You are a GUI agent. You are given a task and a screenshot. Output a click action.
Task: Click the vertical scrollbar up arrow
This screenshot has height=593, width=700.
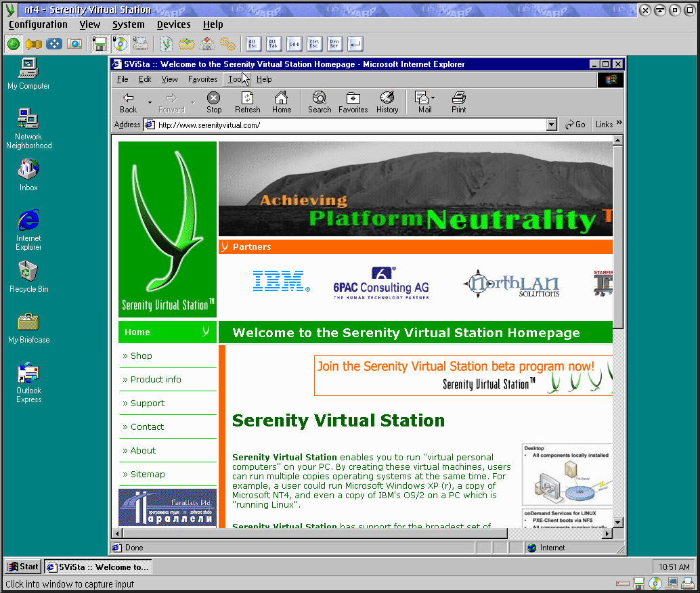(618, 140)
